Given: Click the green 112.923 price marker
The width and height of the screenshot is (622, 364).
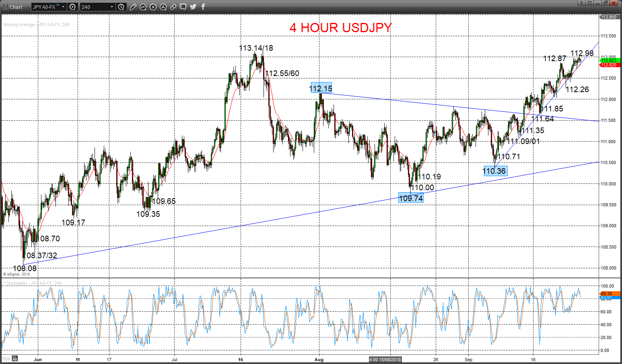Looking at the screenshot, I should click(610, 60).
